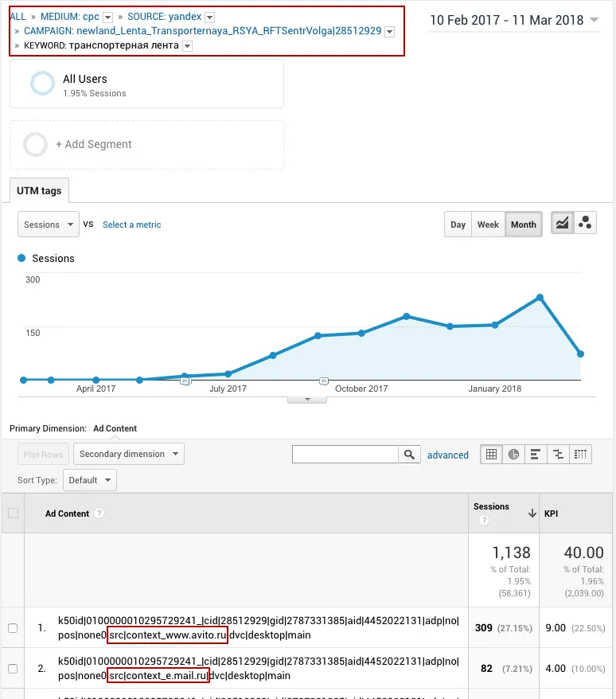Image resolution: width=616 pixels, height=699 pixels.
Task: Click the KPI column header
Action: point(576,514)
